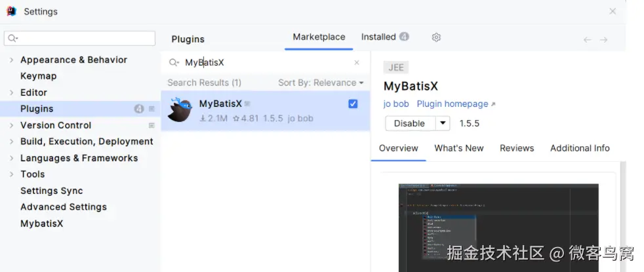Close the Settings dialog
644x272 pixels.
(x=613, y=12)
